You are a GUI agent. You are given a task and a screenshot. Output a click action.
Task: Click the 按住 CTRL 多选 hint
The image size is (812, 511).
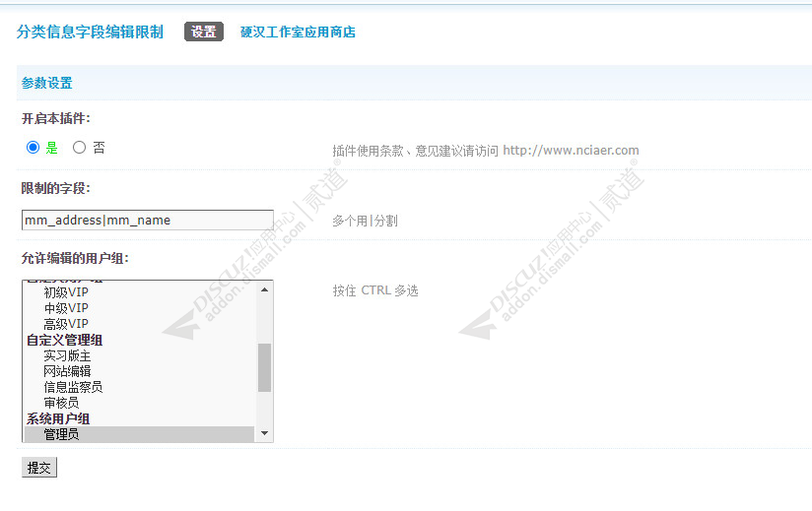[x=375, y=290]
